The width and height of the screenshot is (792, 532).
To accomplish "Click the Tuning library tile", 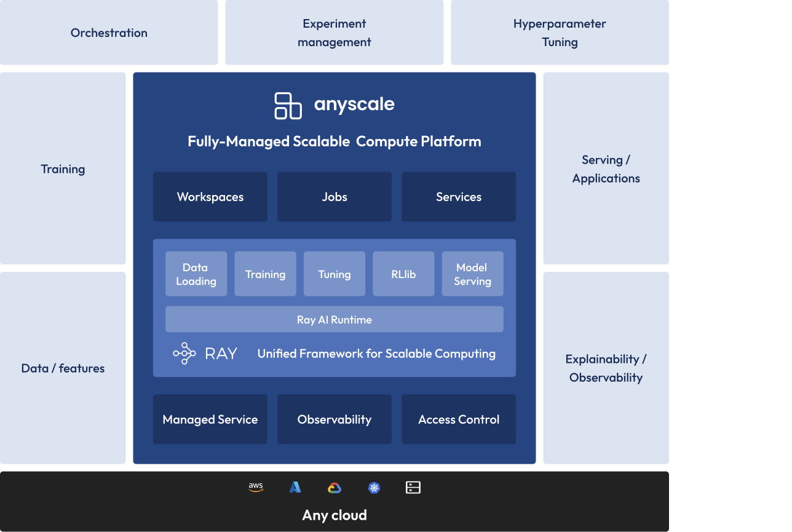I will click(x=335, y=274).
